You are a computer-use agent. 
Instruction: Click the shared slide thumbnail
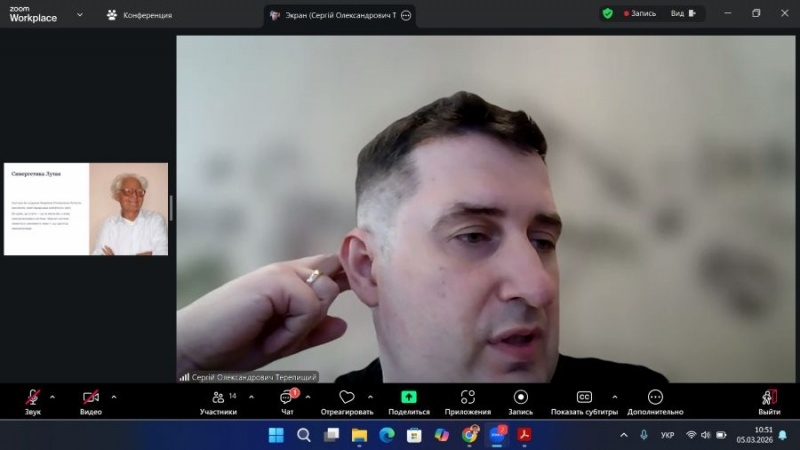[x=86, y=209]
